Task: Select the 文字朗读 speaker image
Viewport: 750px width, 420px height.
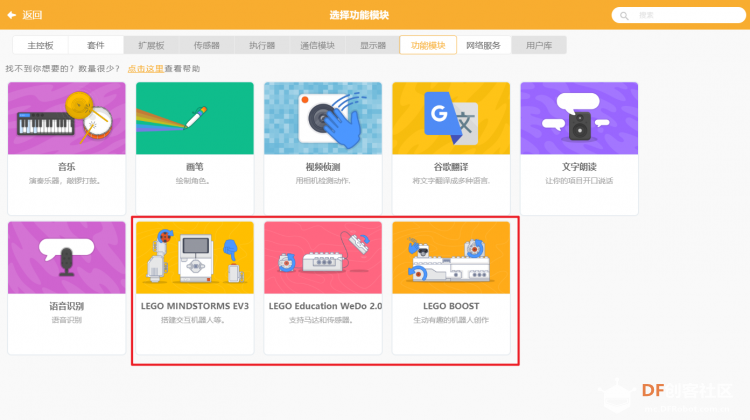Action: coord(579,118)
